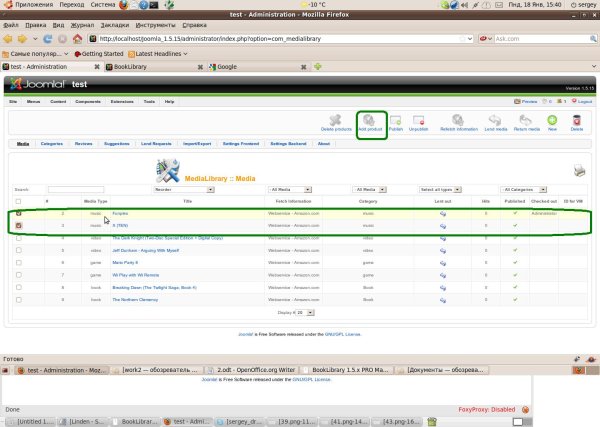Click the printer icon beside MediaLibrary heading

pos(579,170)
